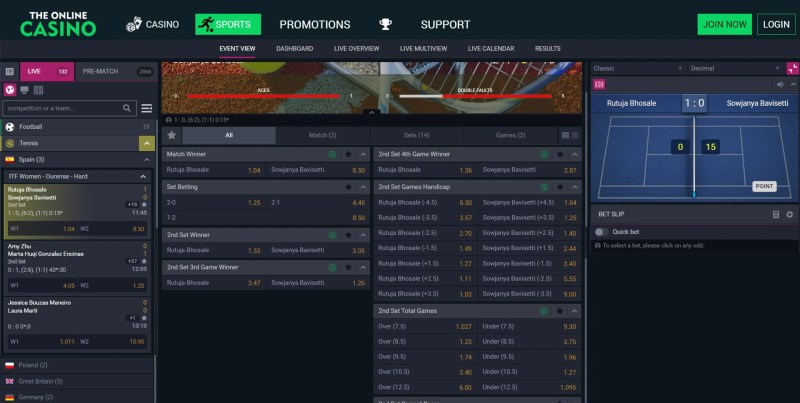Select the monitor live-stream filter icon
Viewport: 800px width, 403px height.
(24, 90)
